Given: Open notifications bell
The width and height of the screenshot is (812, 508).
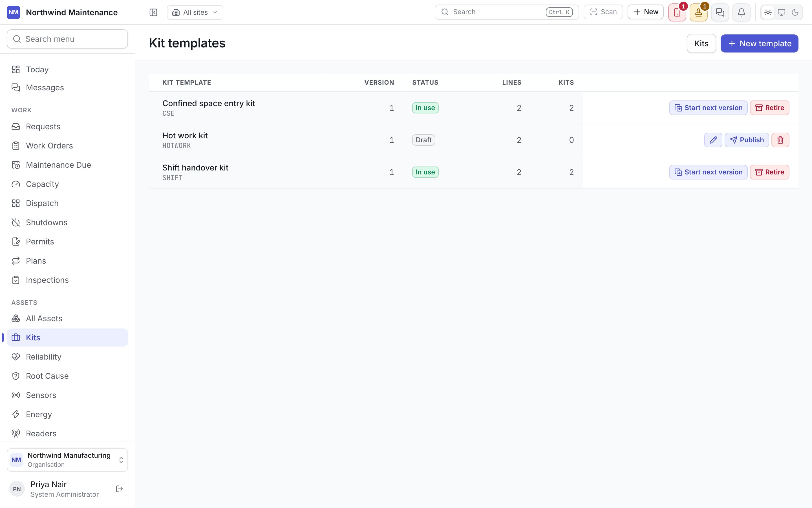Looking at the screenshot, I should coord(742,13).
